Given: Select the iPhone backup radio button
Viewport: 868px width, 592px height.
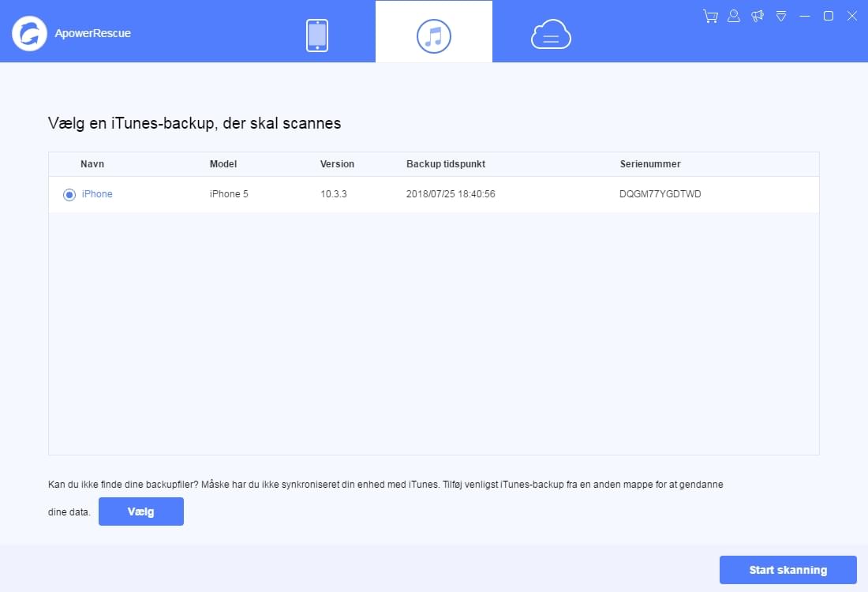Looking at the screenshot, I should (x=69, y=194).
